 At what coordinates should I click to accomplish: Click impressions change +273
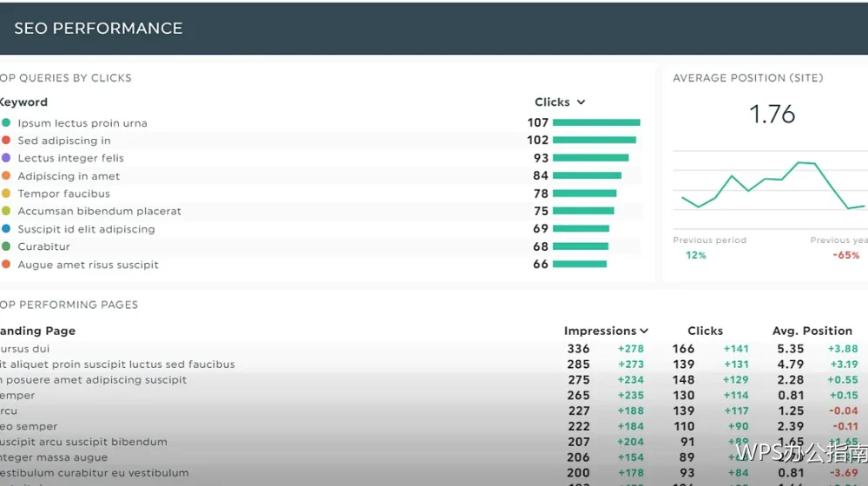coord(631,364)
